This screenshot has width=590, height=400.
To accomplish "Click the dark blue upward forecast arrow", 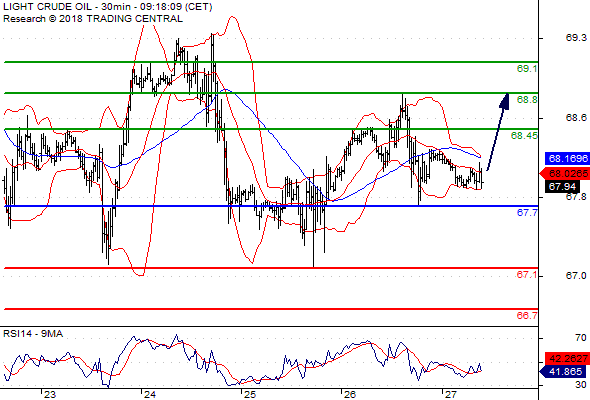I will pyautogui.click(x=498, y=132).
